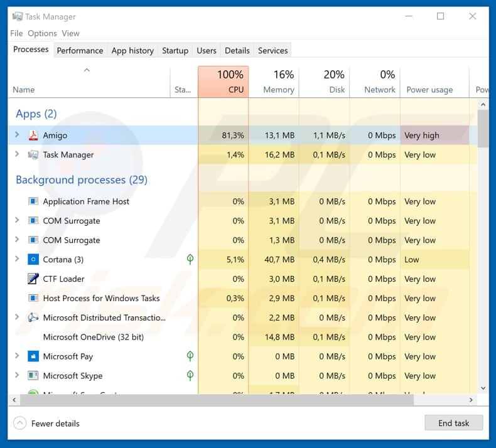Image resolution: width=496 pixels, height=448 pixels.
Task: Click Cortana's 40,7 MB memory value
Action: tap(279, 260)
